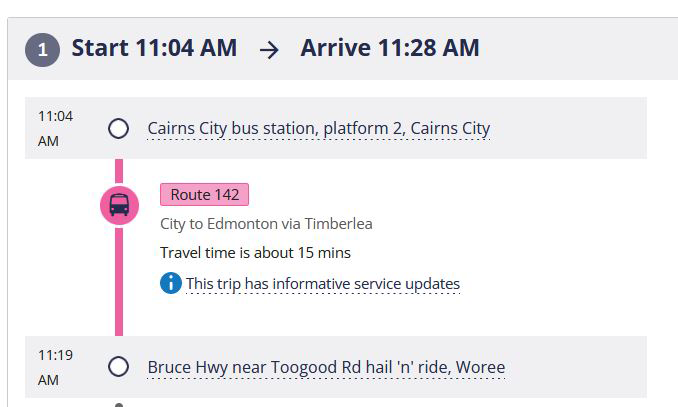
Task: Click the Start 11:04 AM heading
Action: point(154,48)
